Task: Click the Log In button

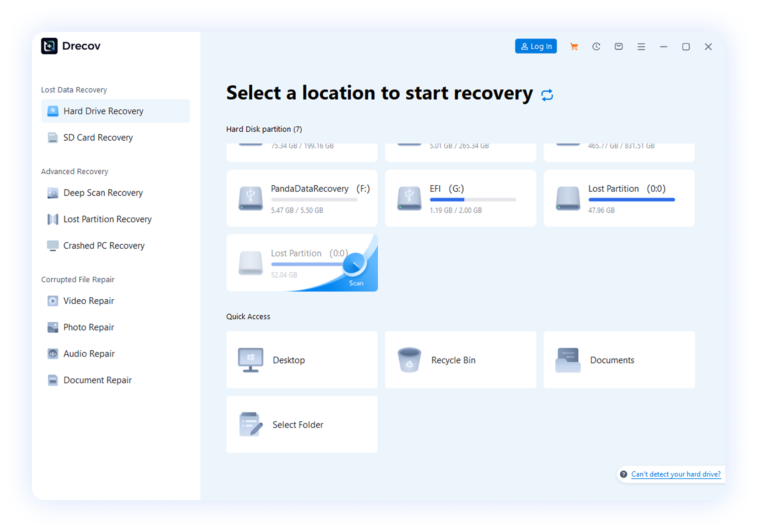Action: click(x=536, y=46)
